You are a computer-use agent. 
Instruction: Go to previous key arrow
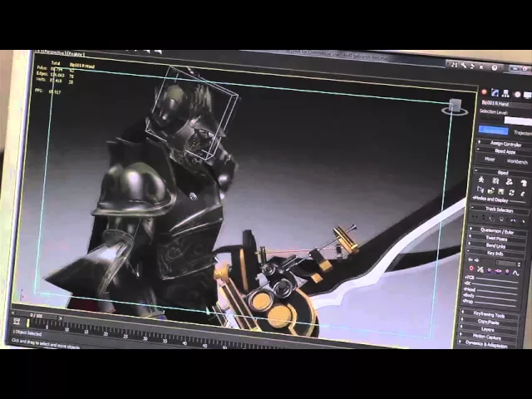(470, 259)
